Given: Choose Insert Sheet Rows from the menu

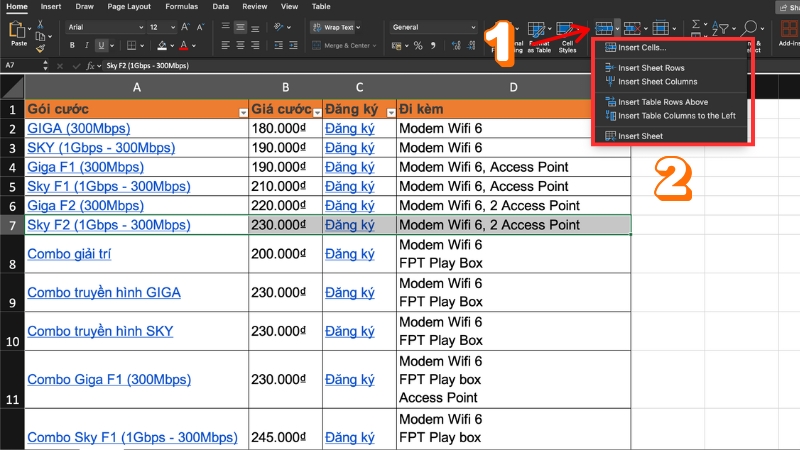Looking at the screenshot, I should point(650,68).
